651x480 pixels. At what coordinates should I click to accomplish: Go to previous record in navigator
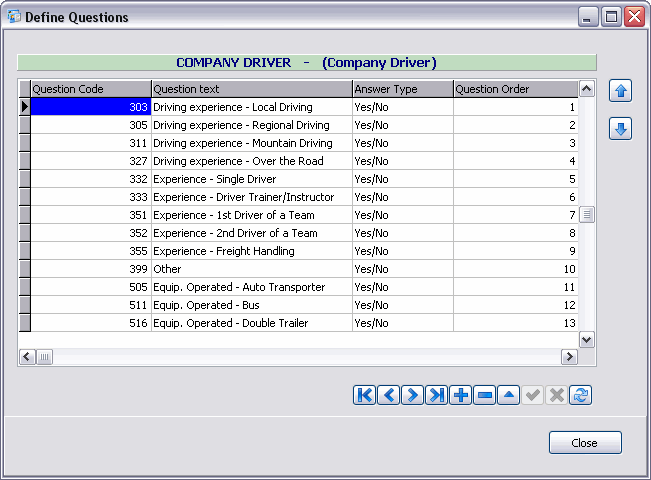388,395
